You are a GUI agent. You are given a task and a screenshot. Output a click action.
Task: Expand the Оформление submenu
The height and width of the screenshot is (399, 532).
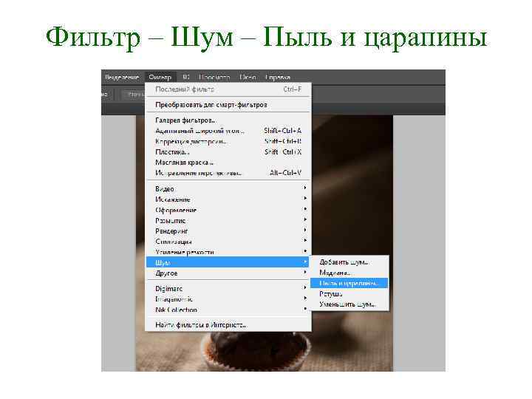coord(228,210)
